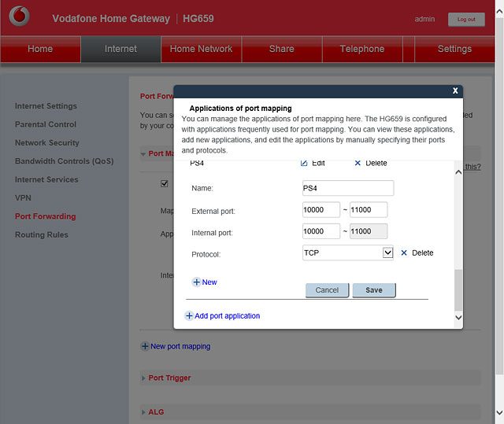Click the X icon beside PS4 Delete
Screen dimensions: 504x424
pyautogui.click(x=358, y=163)
